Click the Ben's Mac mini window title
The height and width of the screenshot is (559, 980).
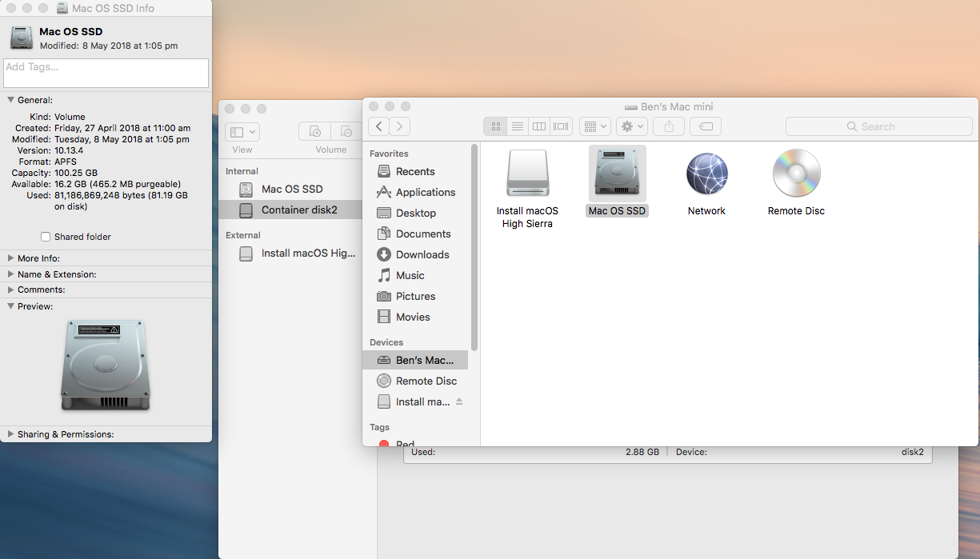(677, 106)
